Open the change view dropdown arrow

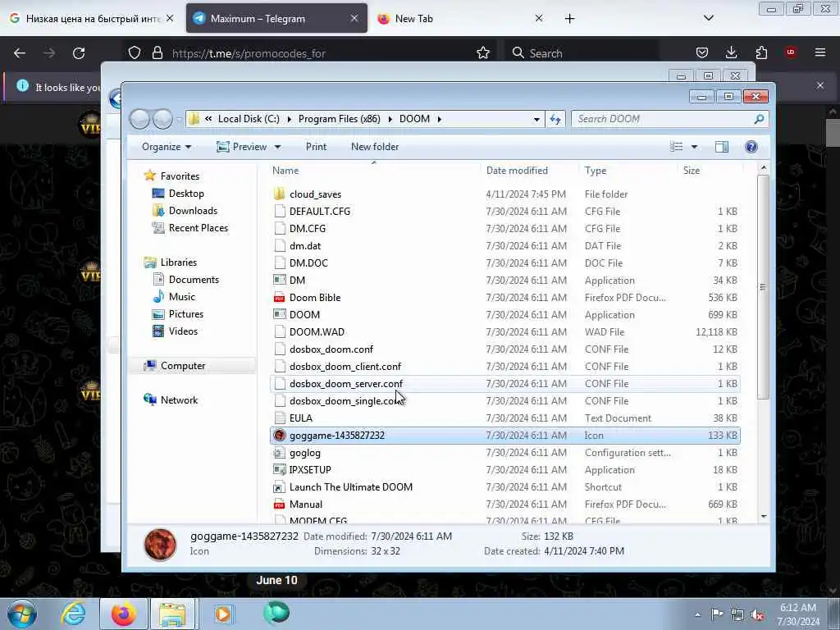694,147
